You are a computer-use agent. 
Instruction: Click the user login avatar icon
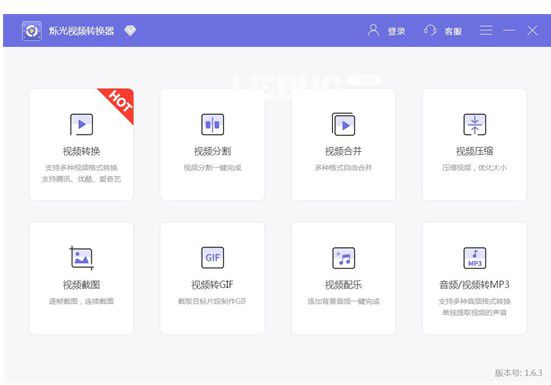click(373, 31)
